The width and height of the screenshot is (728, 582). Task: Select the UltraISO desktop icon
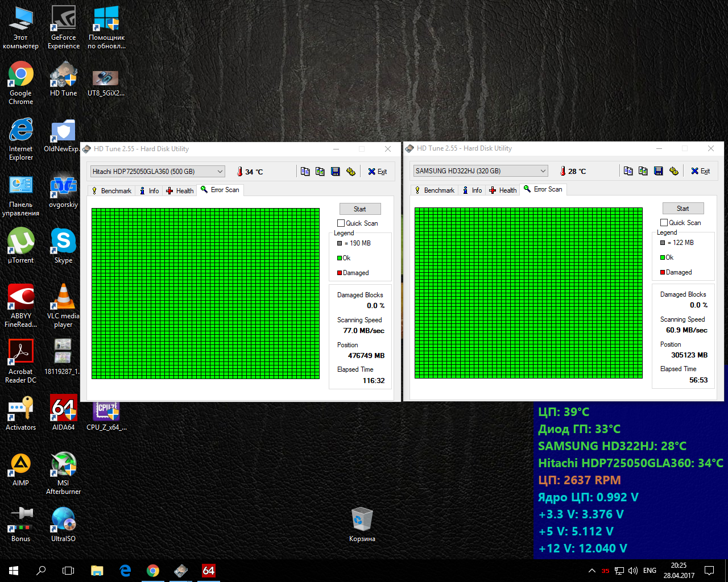(63, 525)
